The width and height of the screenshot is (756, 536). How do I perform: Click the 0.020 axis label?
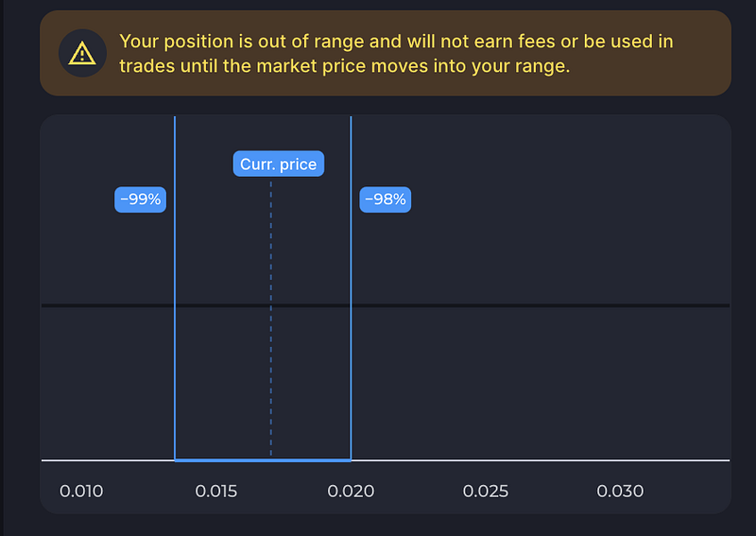(351, 492)
